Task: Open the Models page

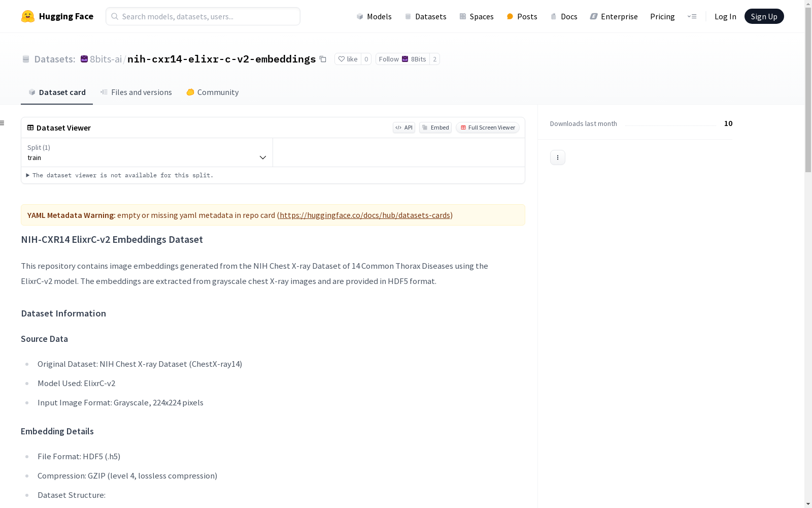Action: tap(374, 16)
